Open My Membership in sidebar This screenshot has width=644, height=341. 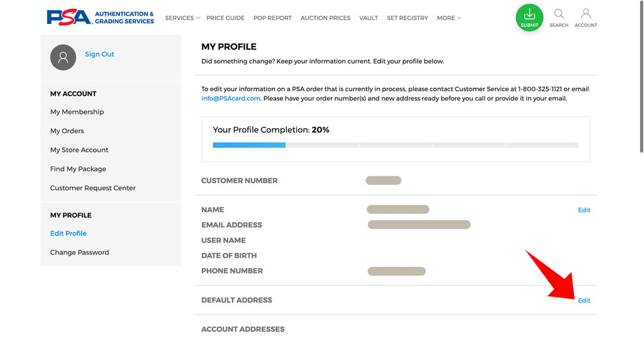[77, 112]
